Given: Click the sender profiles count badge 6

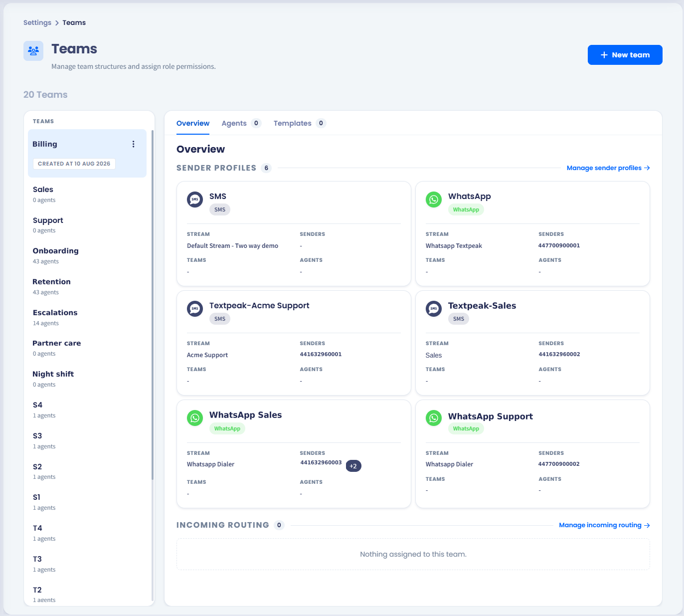Looking at the screenshot, I should (267, 168).
